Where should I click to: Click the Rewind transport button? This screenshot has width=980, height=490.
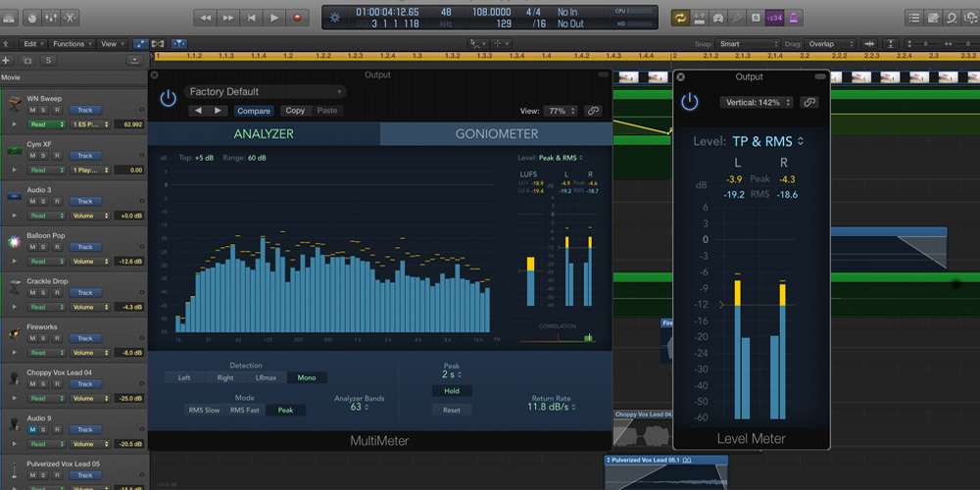205,18
